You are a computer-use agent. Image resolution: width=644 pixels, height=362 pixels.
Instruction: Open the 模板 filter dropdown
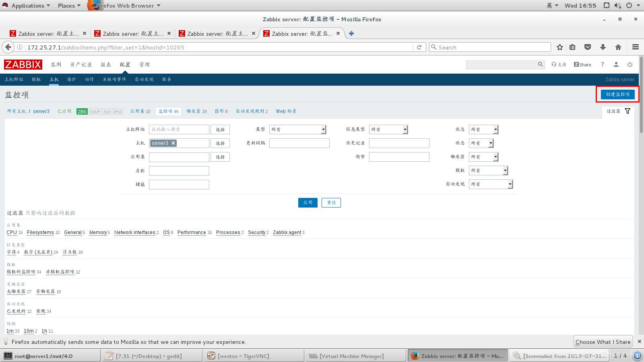tap(488, 171)
